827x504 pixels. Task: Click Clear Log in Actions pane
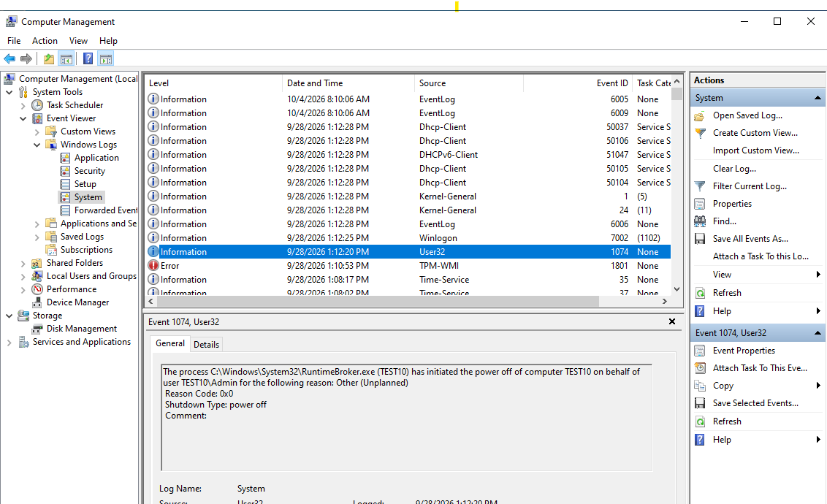tap(734, 169)
